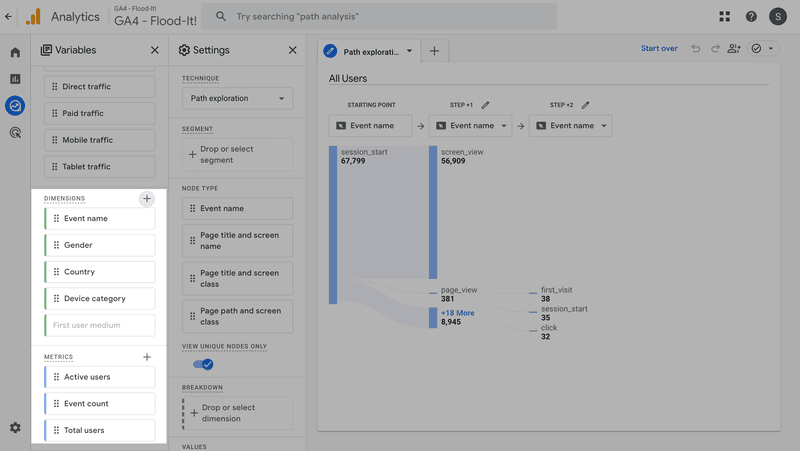Viewport: 800px width, 451px height.
Task: Toggle View Unique Nodes Only switch
Action: point(203,364)
